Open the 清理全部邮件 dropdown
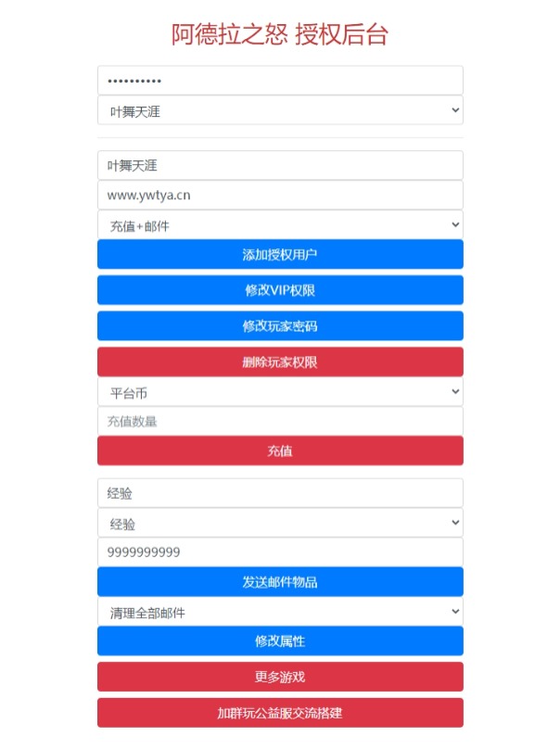Image resolution: width=560 pixels, height=749 pixels. pyautogui.click(x=280, y=612)
